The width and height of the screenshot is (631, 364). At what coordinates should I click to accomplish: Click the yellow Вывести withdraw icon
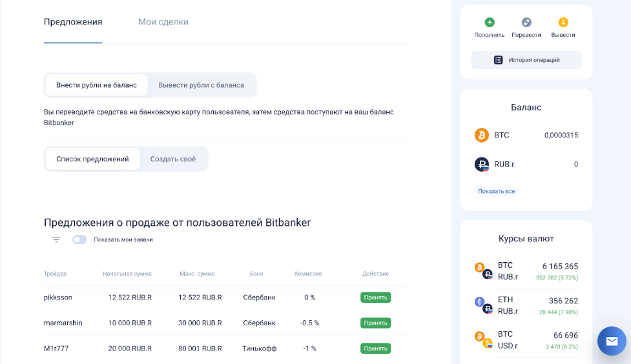[x=563, y=22]
